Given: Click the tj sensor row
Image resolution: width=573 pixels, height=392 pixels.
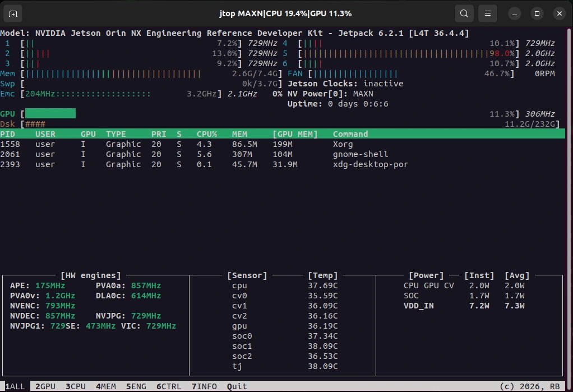Looking at the screenshot, I should [x=285, y=366].
